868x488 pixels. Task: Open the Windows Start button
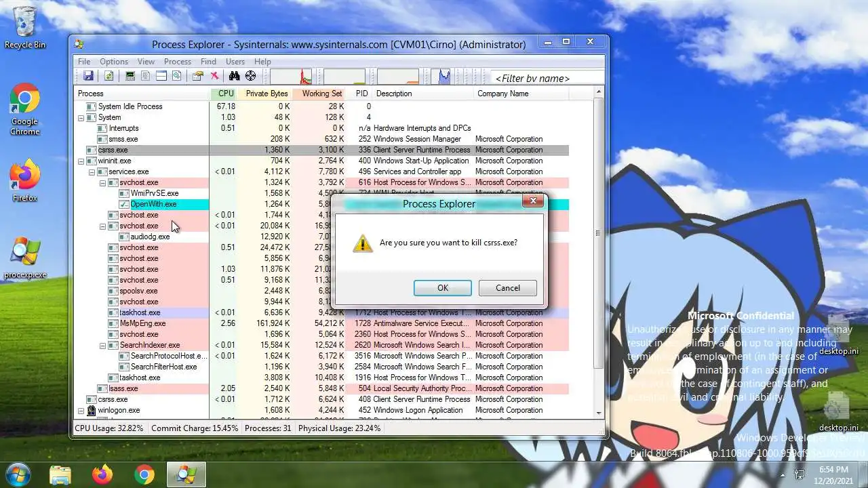click(x=18, y=474)
